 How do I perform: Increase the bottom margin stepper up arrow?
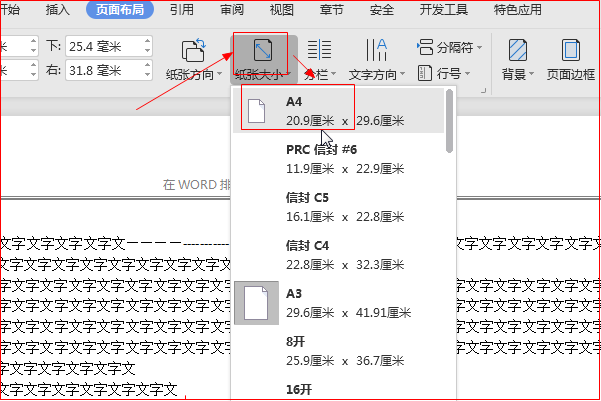click(148, 41)
